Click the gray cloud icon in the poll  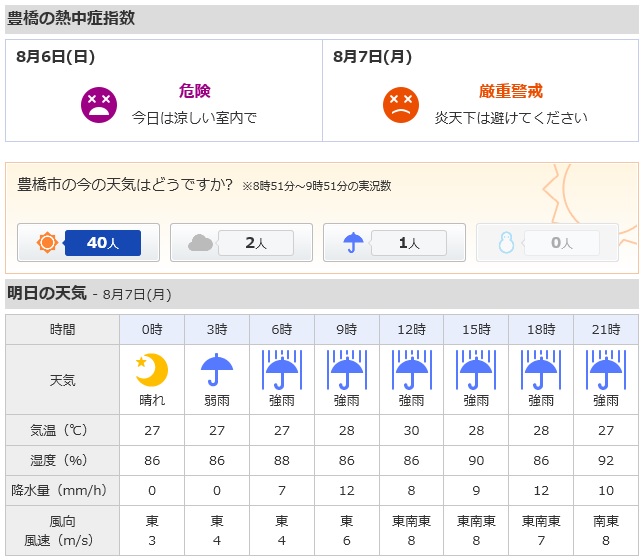click(x=200, y=243)
